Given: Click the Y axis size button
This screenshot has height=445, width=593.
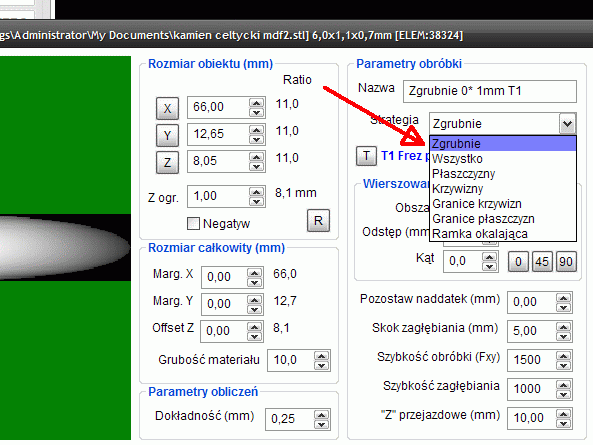Looking at the screenshot, I should pos(167,135).
